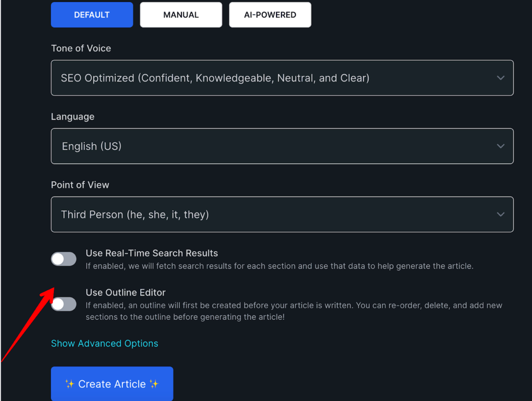
Task: Click the "Use Outline Editor" label text
Action: pos(126,292)
